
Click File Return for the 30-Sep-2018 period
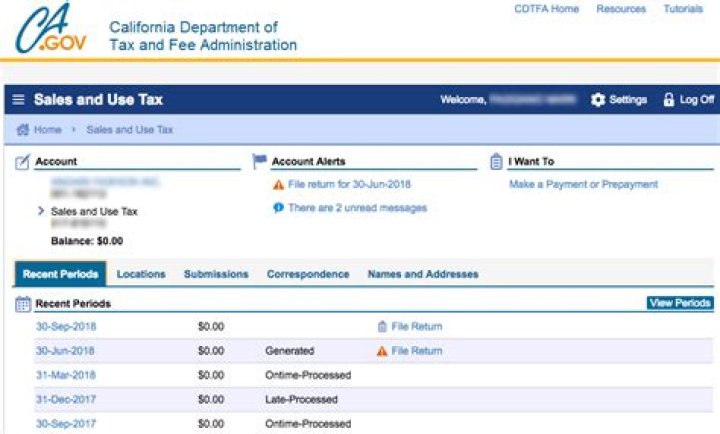(416, 327)
